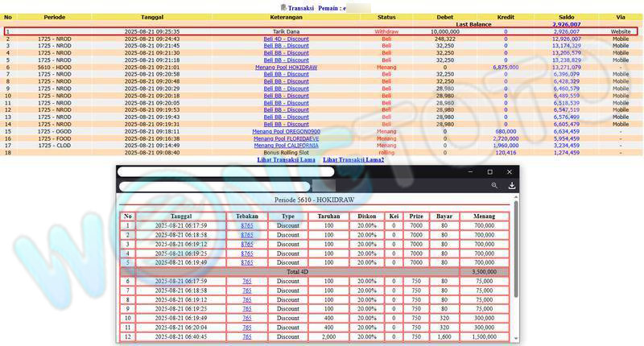The width and height of the screenshot is (644, 346).
Task: Click Tebakan 8765 link in popup row 1
Action: click(247, 226)
